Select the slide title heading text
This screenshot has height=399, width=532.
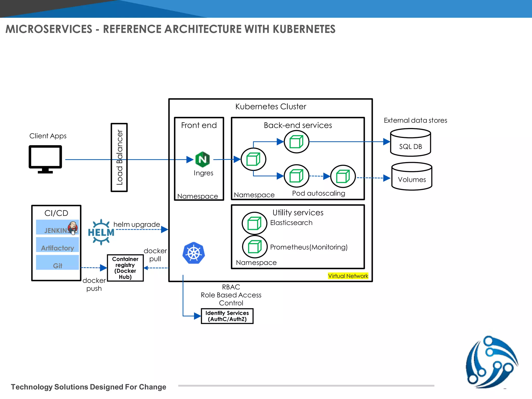tap(170, 29)
